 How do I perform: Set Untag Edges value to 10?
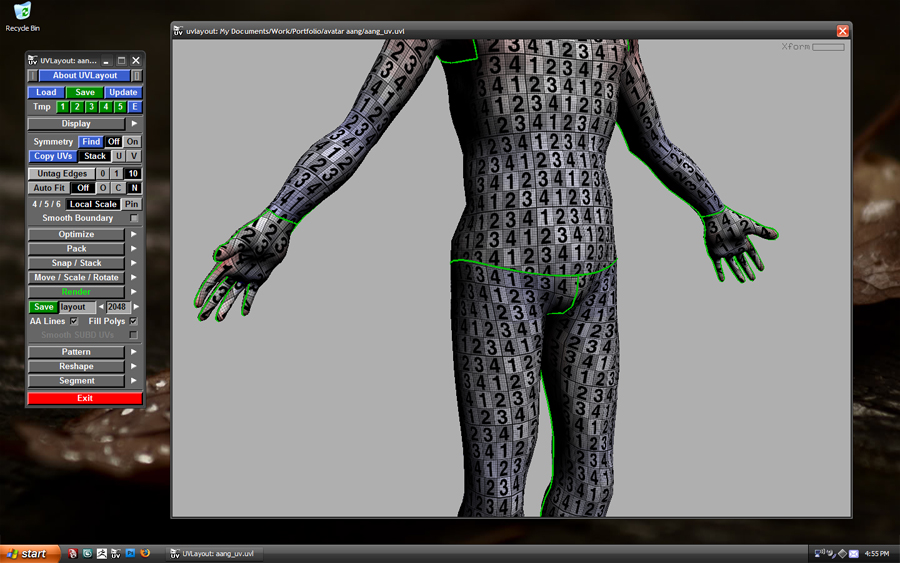pos(133,173)
